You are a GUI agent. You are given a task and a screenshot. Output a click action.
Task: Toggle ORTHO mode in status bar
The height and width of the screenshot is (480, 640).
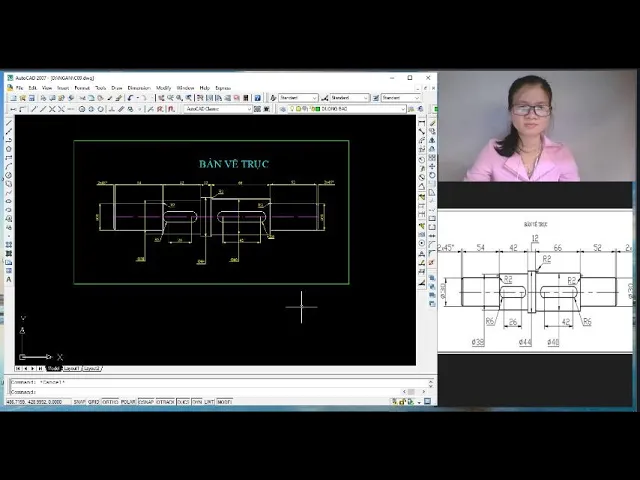110,402
